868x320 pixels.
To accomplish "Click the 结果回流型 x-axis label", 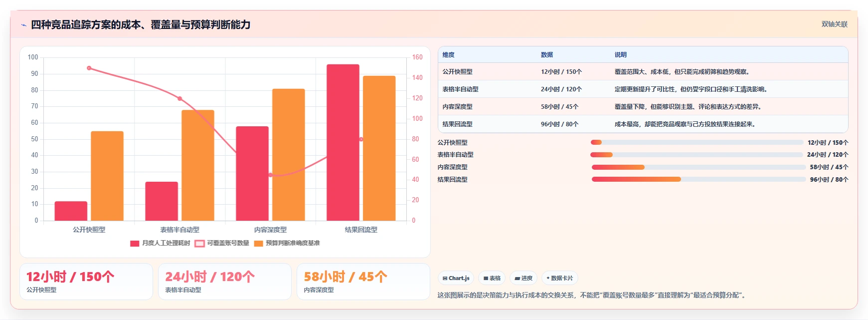I will tap(361, 230).
